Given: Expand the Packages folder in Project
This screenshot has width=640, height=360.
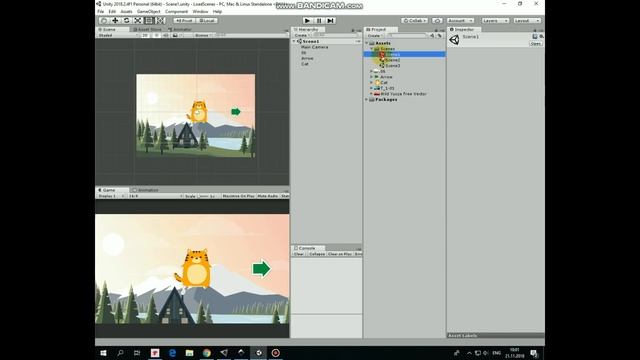Looking at the screenshot, I should pos(367,100).
